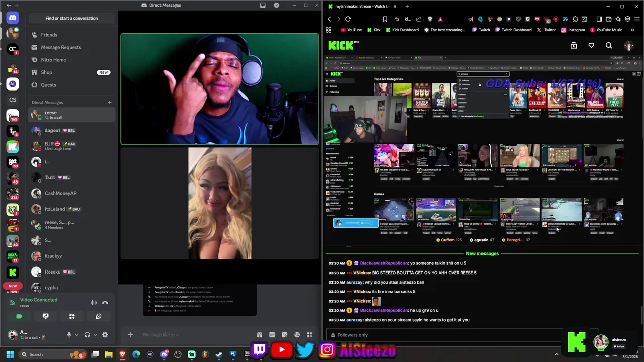Expand headphone output options arrow
Viewport: 644px width, 362px height.
click(95, 335)
